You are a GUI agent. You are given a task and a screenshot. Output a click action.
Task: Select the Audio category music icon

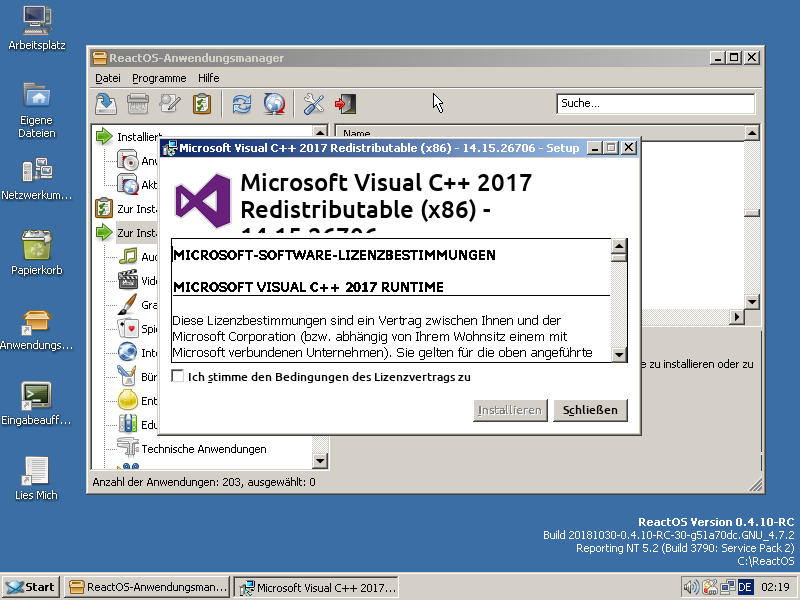tap(128, 257)
